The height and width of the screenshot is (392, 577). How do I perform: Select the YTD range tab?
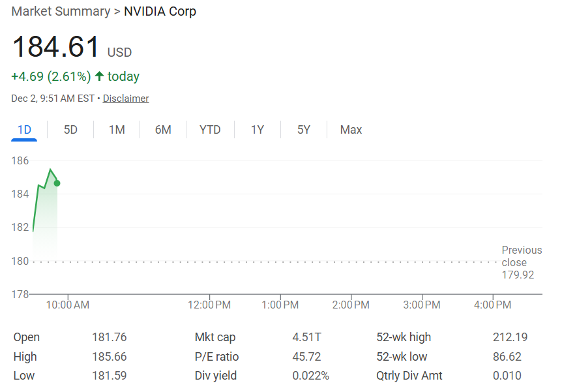[210, 130]
